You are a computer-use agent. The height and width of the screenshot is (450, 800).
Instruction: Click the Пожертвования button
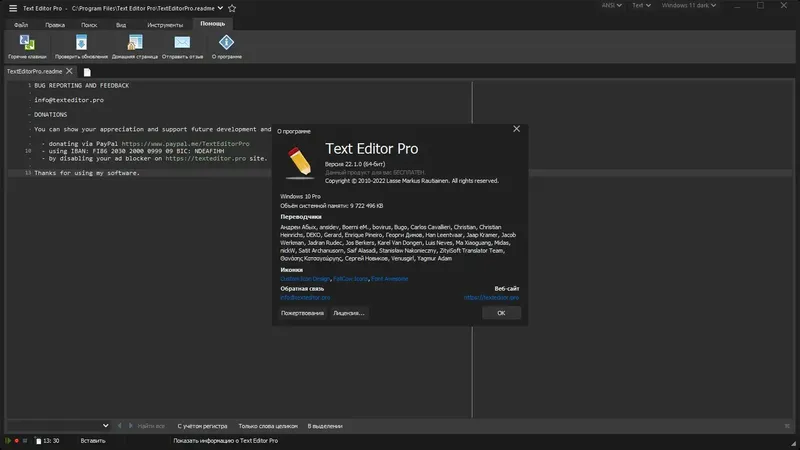pos(302,313)
